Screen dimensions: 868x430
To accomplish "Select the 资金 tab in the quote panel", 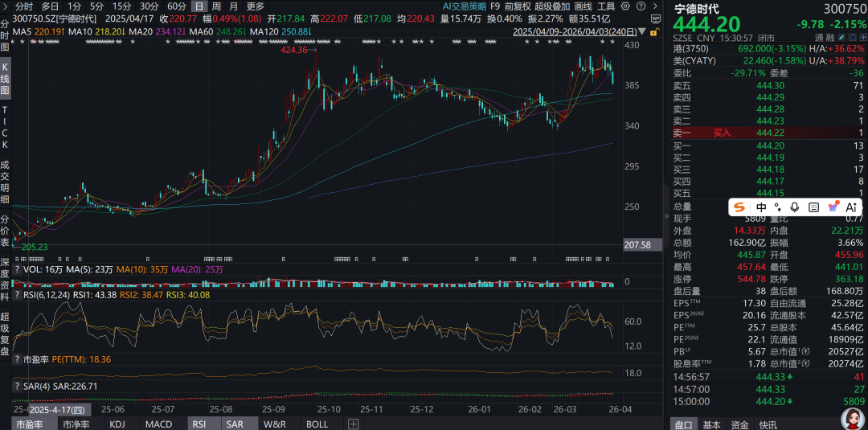I will pos(739,424).
